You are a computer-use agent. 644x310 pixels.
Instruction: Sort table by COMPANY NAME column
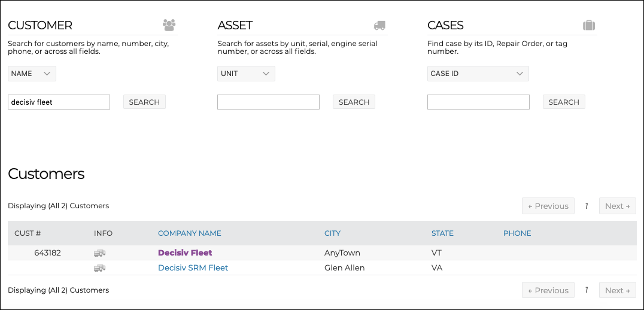click(189, 233)
